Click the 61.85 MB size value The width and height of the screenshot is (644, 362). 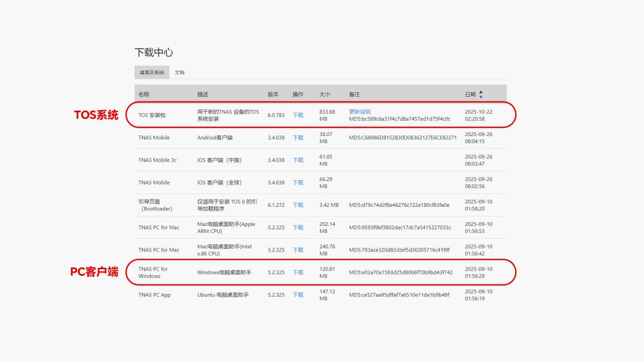[326, 160]
